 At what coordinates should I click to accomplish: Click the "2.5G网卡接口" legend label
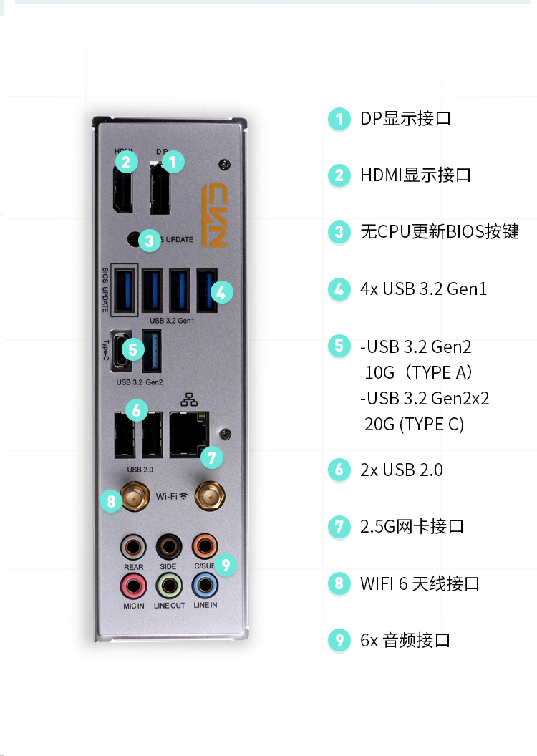pyautogui.click(x=412, y=526)
